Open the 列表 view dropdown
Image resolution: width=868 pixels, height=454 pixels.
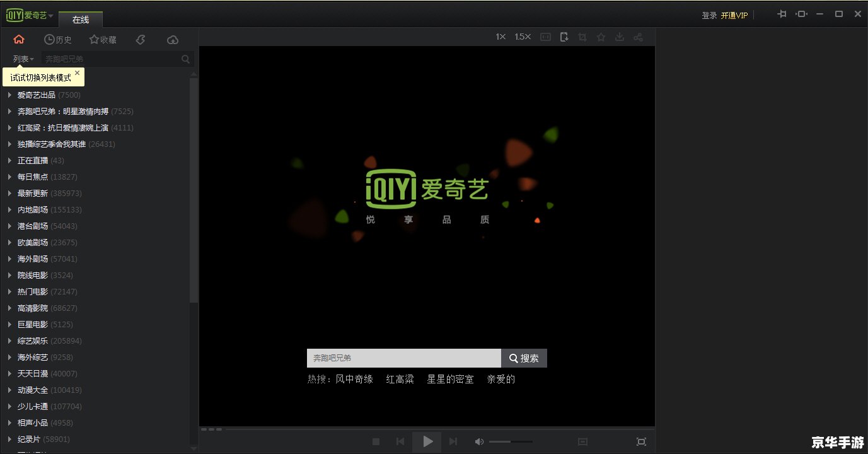pyautogui.click(x=23, y=59)
